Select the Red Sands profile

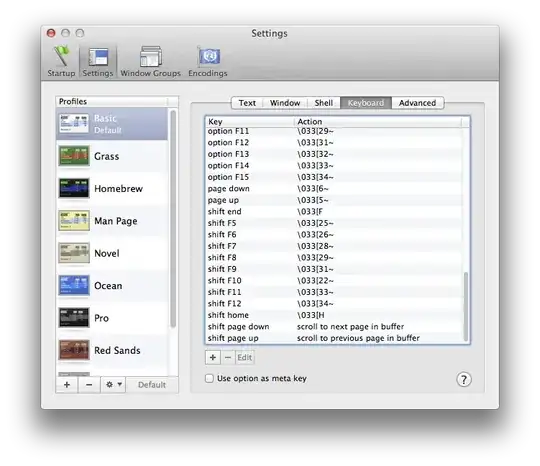[x=112, y=350]
